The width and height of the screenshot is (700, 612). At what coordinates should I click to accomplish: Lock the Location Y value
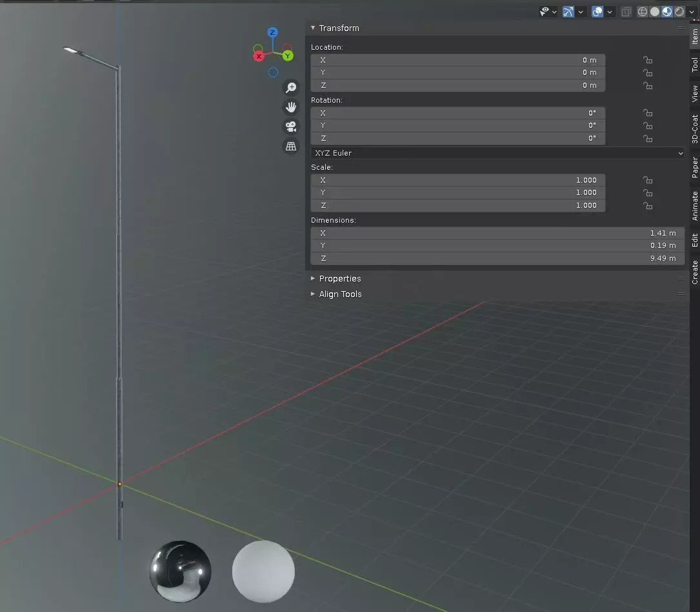click(648, 72)
